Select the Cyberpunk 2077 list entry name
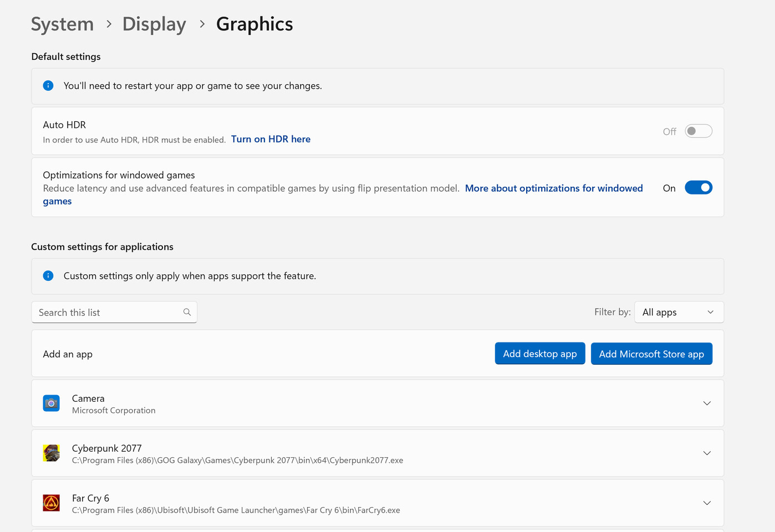Screen dimensions: 775x532 (107, 448)
